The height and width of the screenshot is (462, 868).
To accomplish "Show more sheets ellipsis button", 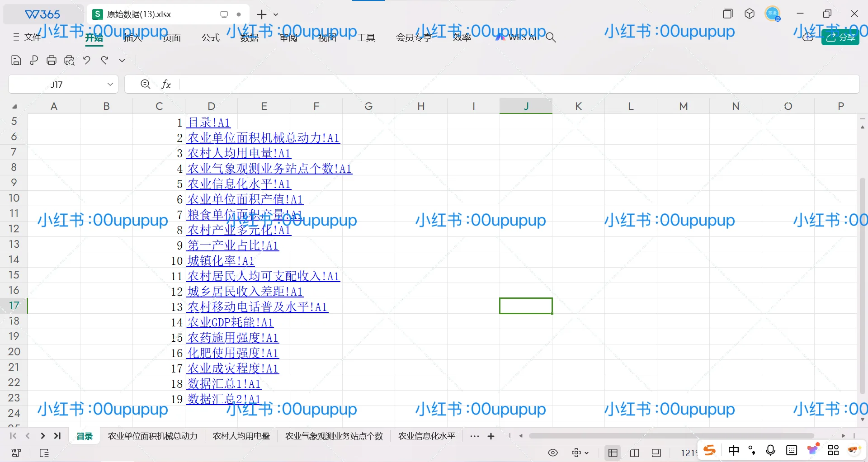I will [474, 436].
